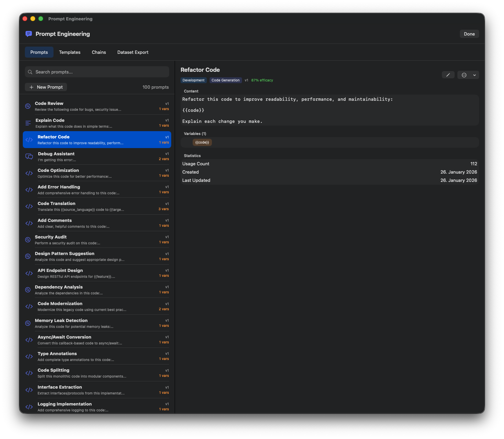This screenshot has height=439, width=504.
Task: Open the Chains tab
Action: click(99, 52)
